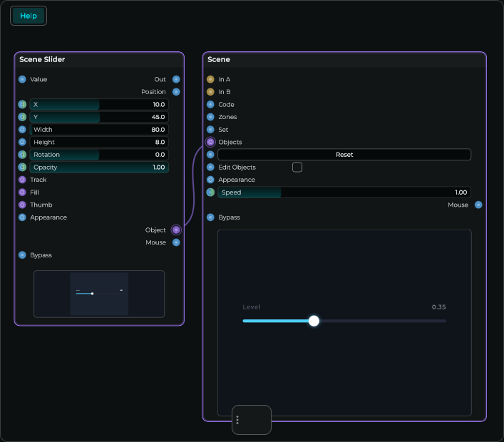
Task: Click the Appearance port on Scene node
Action: [x=210, y=180]
